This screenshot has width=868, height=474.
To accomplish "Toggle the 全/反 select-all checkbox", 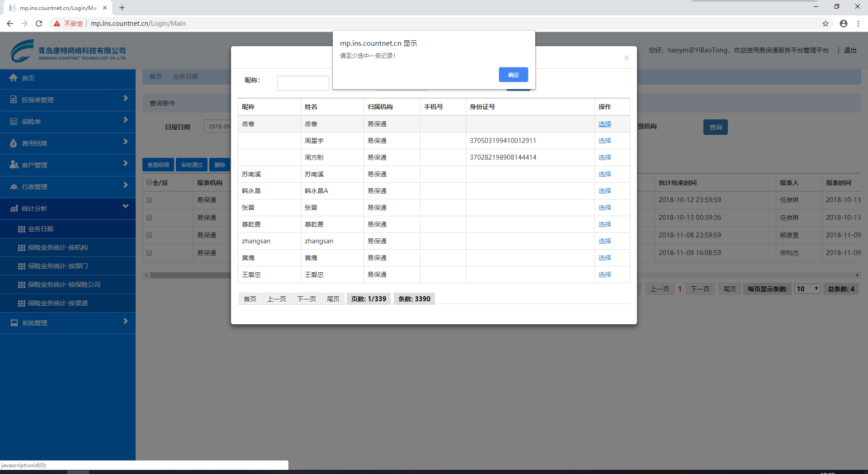I will coord(149,182).
